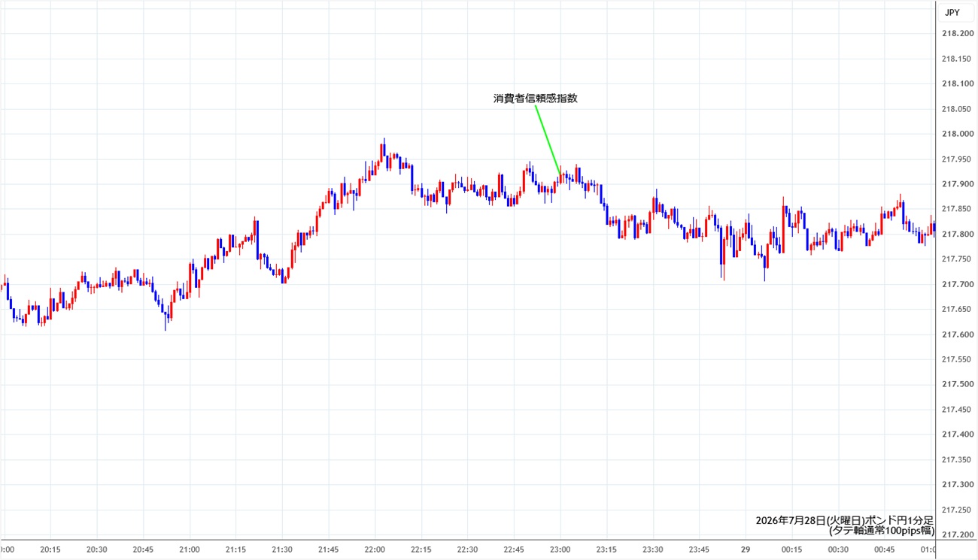This screenshot has width=978, height=560.
Task: Click the 22:15 time axis label
Action: point(421,549)
